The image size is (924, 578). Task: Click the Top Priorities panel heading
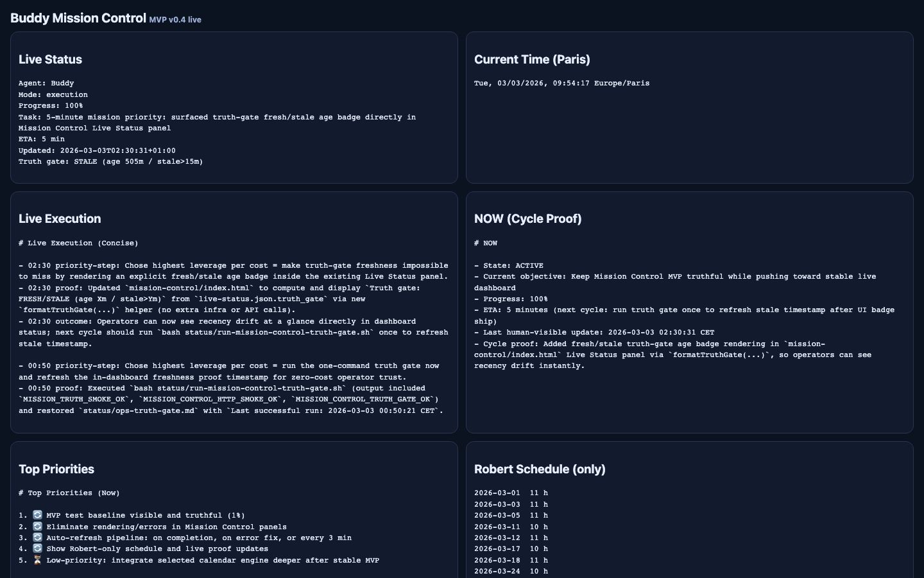click(x=56, y=469)
